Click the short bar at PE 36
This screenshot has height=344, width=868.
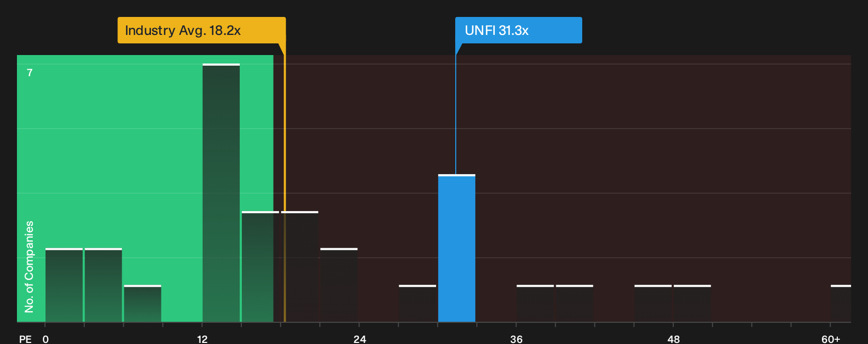point(535,304)
